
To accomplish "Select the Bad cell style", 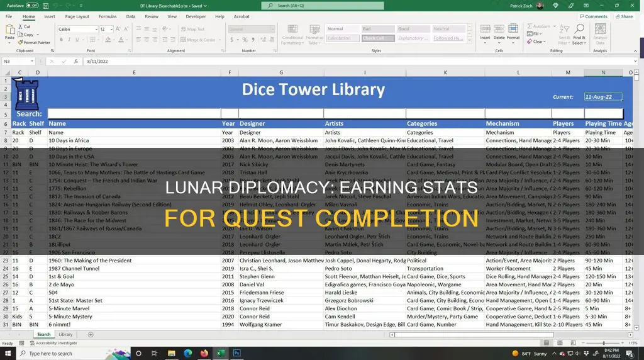I will click(x=378, y=29).
